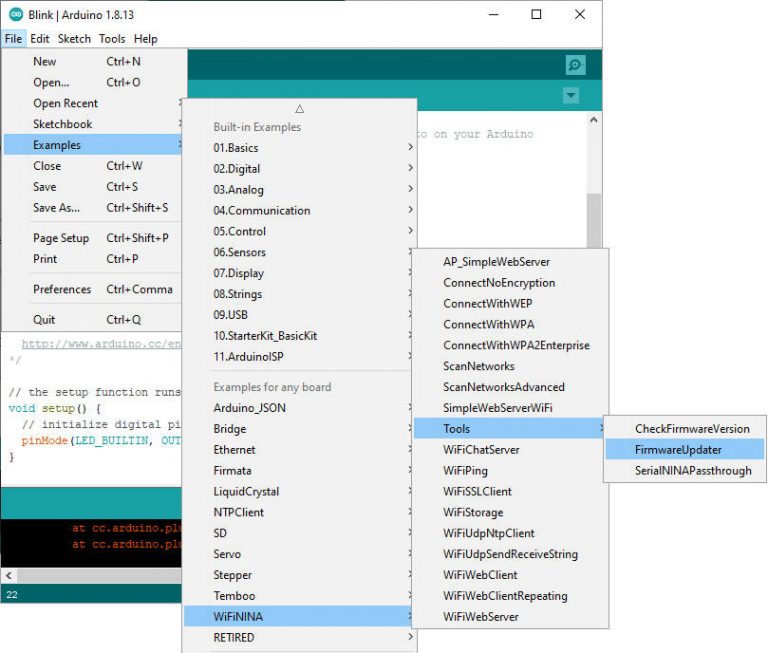Expand the 02.Digital examples submenu
768x653 pixels.
pyautogui.click(x=299, y=169)
